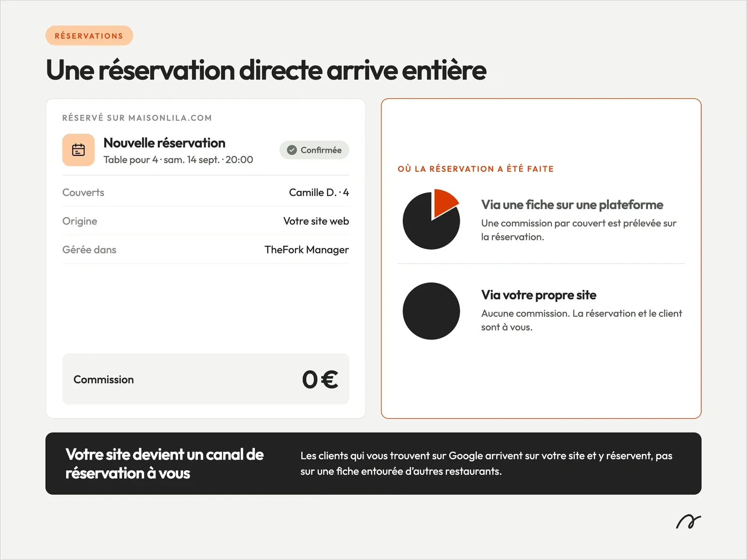
Task: Click the pie chart with the orange slice
Action: coord(431,219)
